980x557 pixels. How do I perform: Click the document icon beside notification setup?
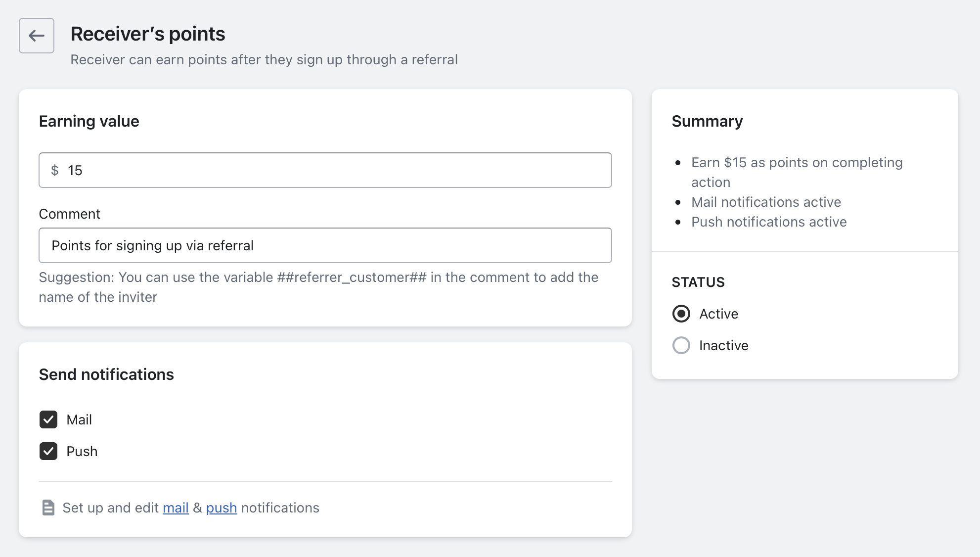click(48, 508)
